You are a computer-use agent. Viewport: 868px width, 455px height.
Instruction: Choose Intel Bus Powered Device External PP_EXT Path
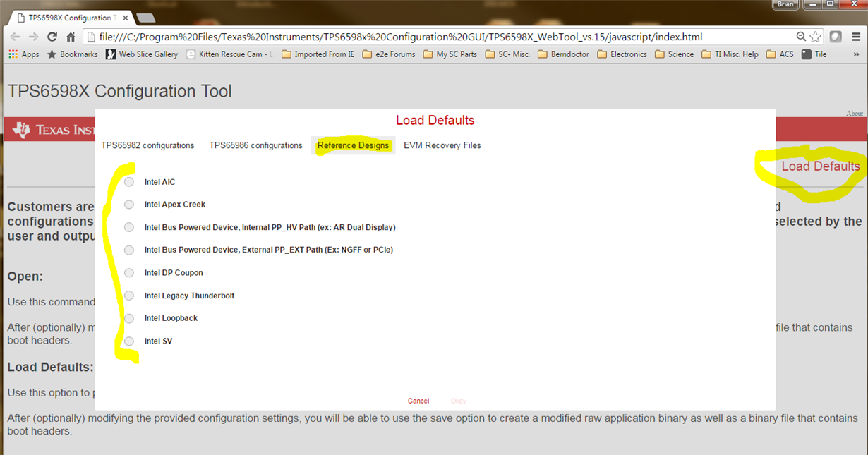128,250
